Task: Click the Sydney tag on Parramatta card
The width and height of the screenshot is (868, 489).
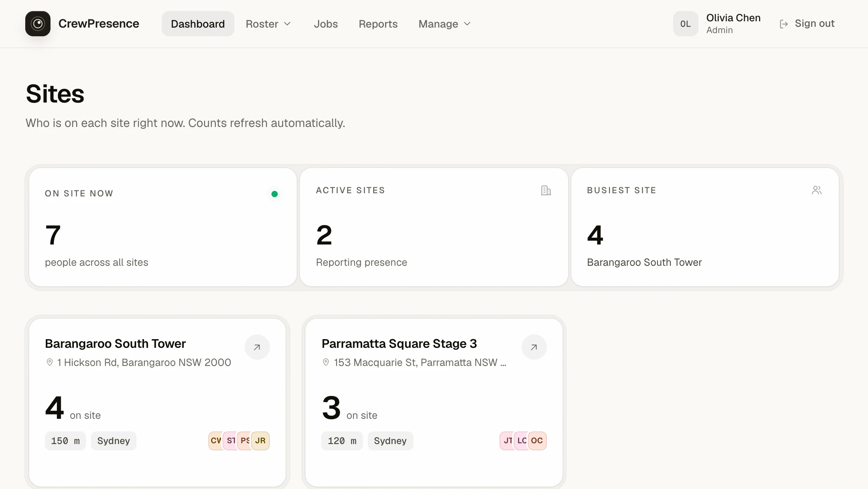Action: coord(390,440)
